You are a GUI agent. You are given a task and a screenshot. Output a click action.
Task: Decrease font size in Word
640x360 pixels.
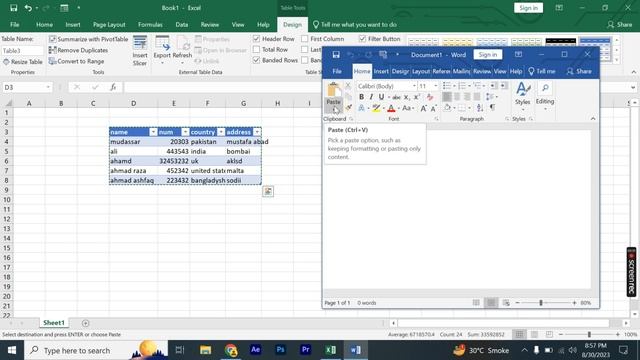433,108
